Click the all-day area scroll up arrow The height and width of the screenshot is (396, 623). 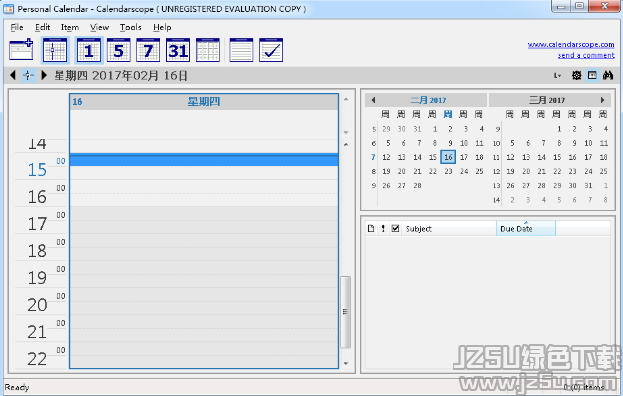(x=346, y=99)
